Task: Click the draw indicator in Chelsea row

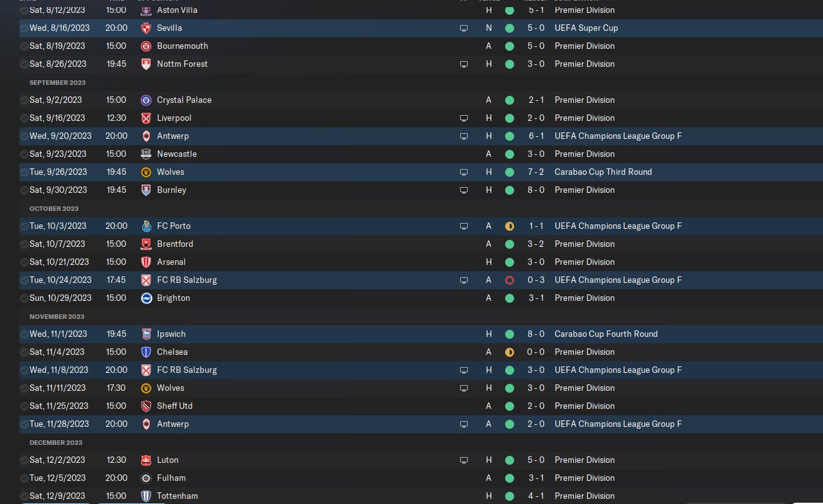Action: (x=510, y=352)
